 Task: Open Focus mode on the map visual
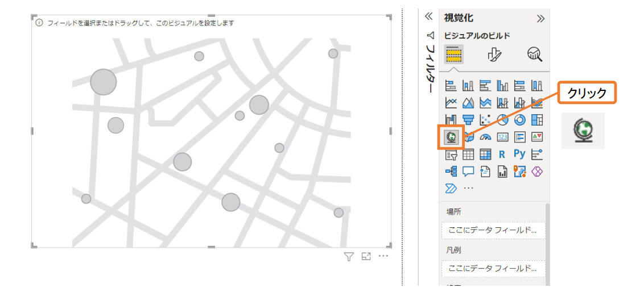point(366,256)
